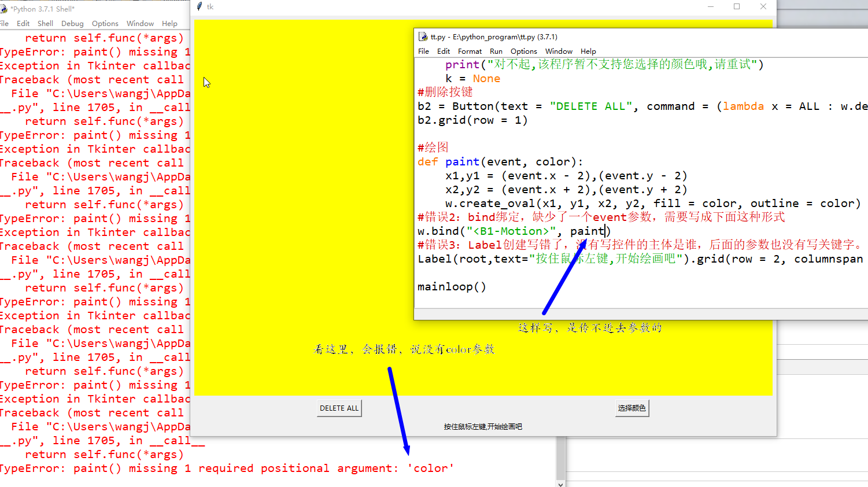868x487 pixels.
Task: Click the 'k = None' code line
Action: pyautogui.click(x=472, y=79)
